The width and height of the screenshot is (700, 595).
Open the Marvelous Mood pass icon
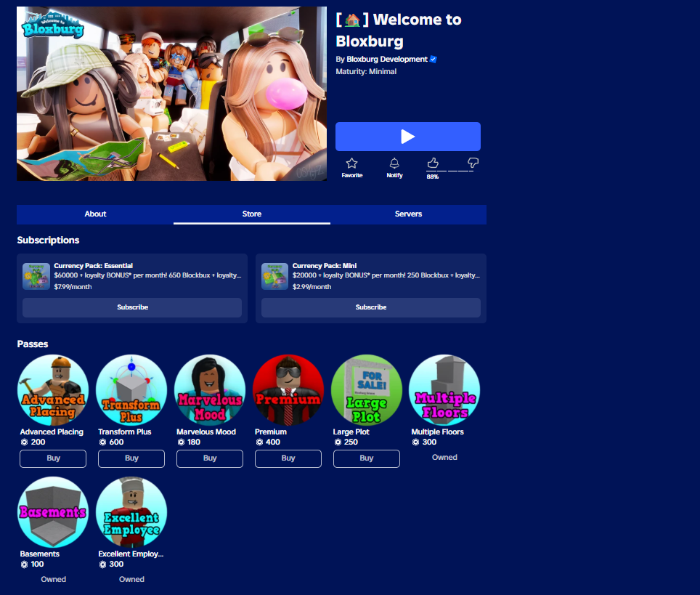click(x=210, y=390)
